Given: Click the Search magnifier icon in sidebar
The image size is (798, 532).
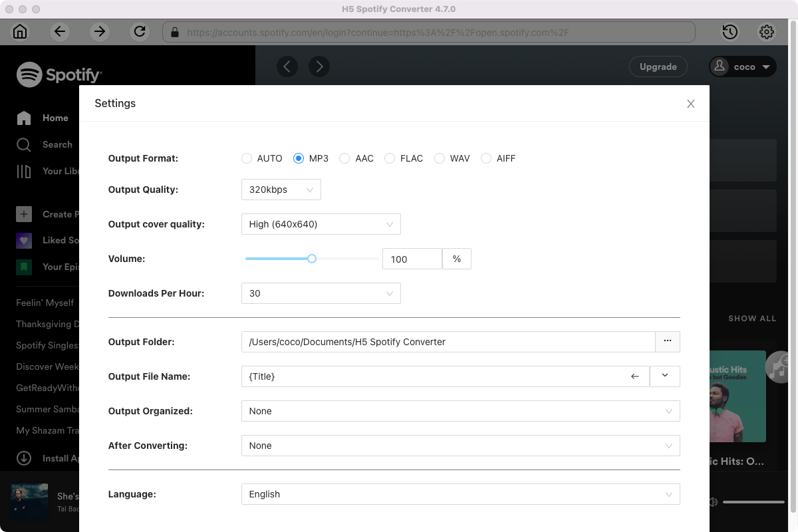Looking at the screenshot, I should (x=24, y=145).
